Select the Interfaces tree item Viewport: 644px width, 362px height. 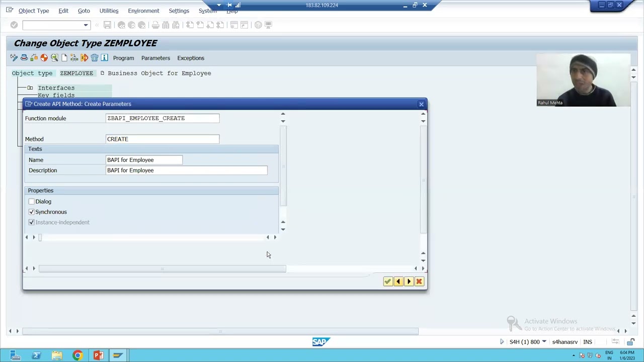(56, 88)
